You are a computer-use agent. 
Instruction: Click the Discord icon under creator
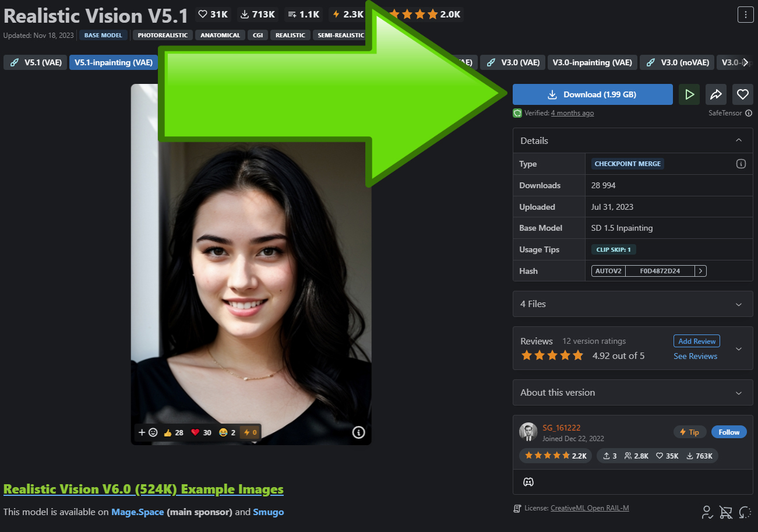pyautogui.click(x=528, y=482)
